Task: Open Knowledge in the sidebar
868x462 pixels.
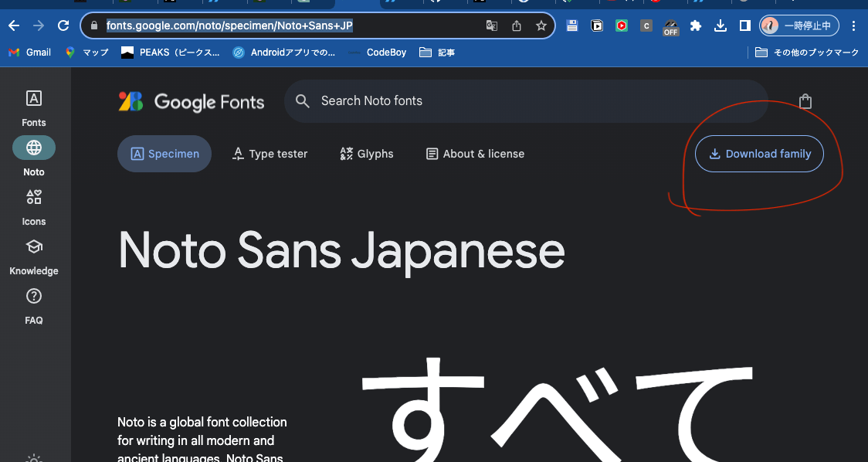Action: pos(34,256)
